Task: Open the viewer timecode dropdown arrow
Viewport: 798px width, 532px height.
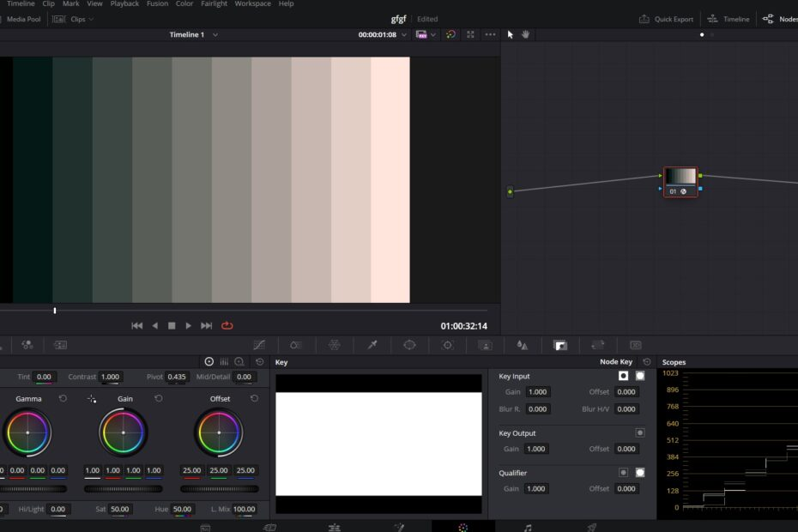Action: 403,34
